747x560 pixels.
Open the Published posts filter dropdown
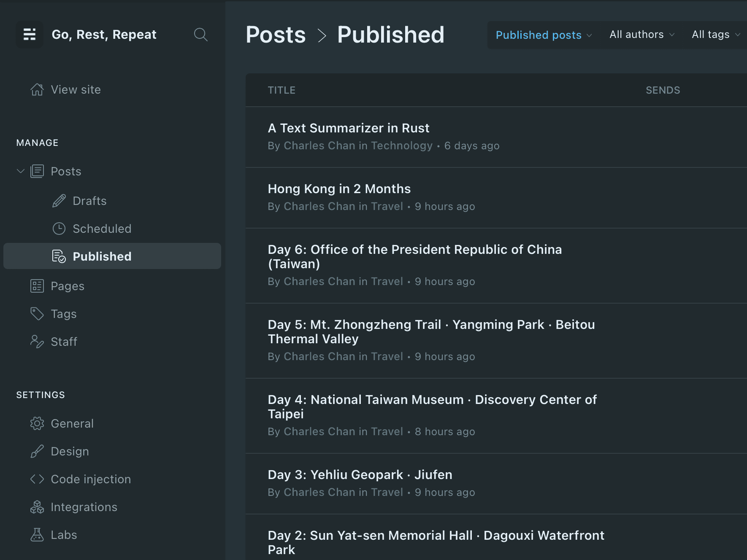pyautogui.click(x=544, y=35)
